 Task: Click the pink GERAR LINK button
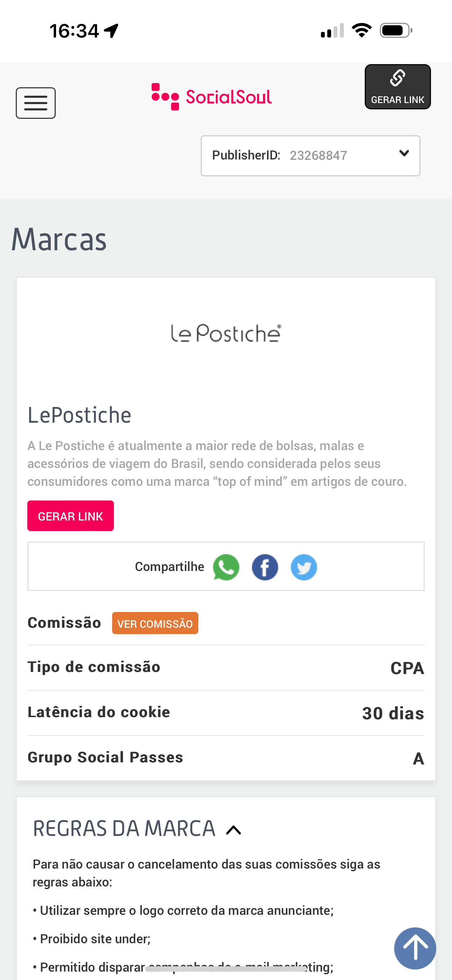tap(70, 516)
